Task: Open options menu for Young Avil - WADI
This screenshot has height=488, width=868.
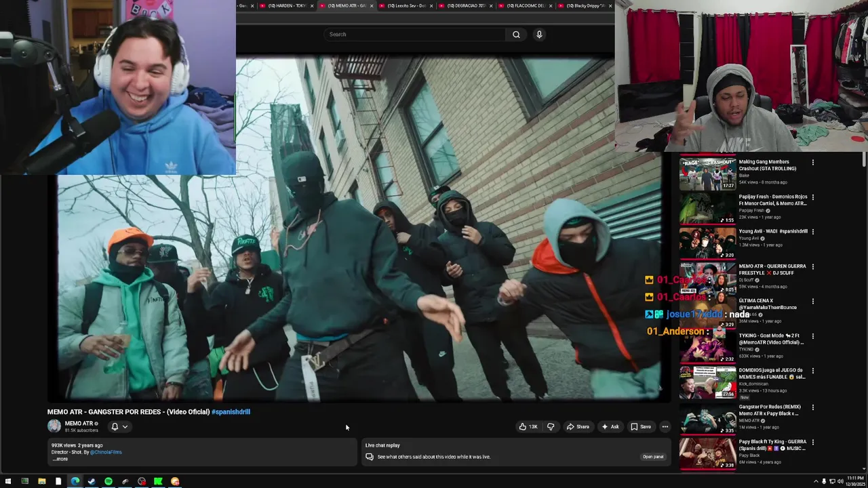Action: (813, 232)
